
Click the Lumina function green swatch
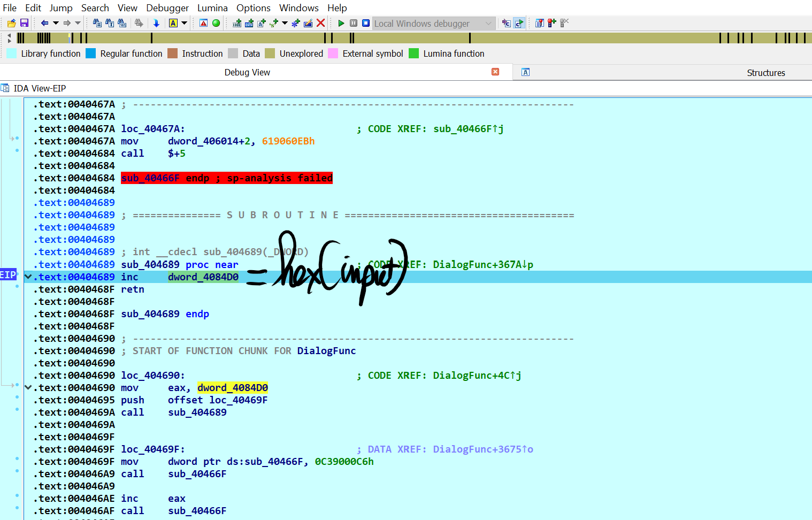[x=413, y=53]
